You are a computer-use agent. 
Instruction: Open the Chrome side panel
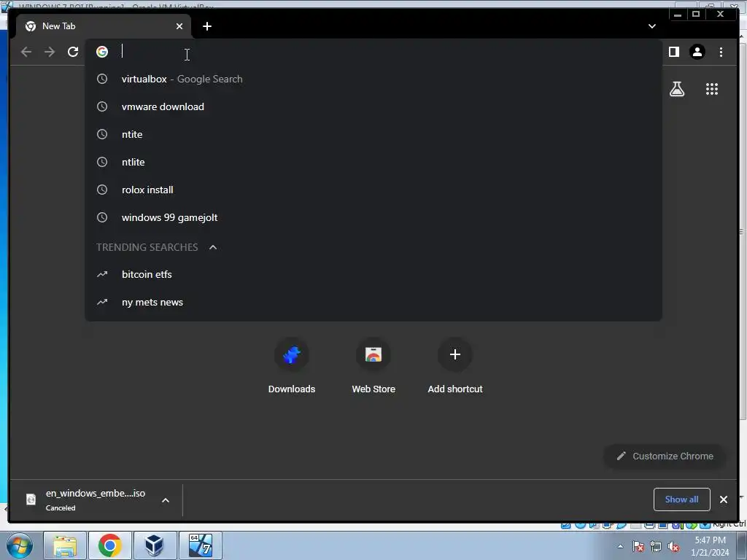(x=673, y=52)
